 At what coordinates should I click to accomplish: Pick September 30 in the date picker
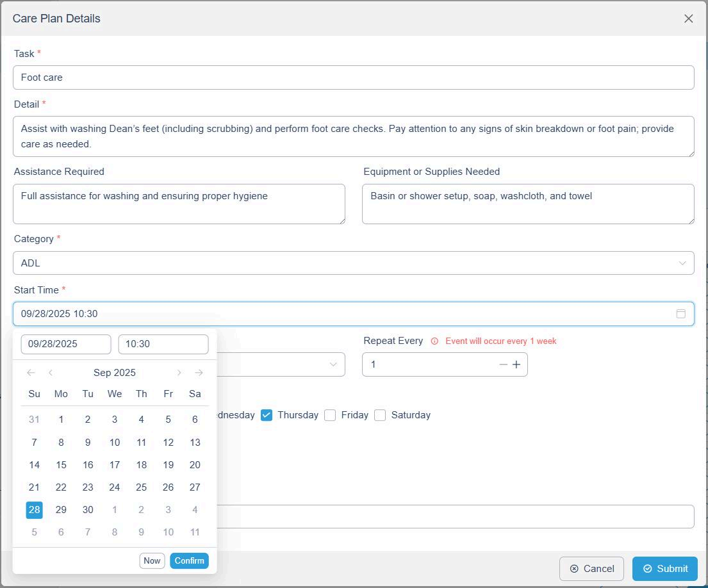point(88,510)
